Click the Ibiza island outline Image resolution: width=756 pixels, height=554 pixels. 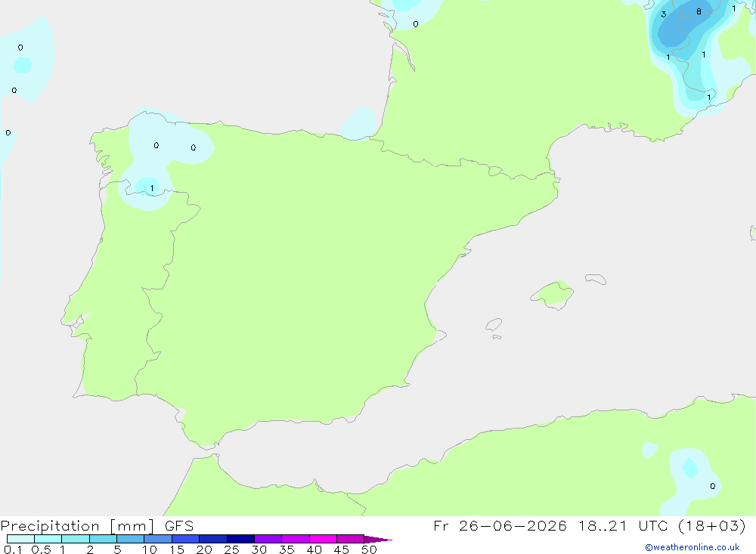[494, 324]
